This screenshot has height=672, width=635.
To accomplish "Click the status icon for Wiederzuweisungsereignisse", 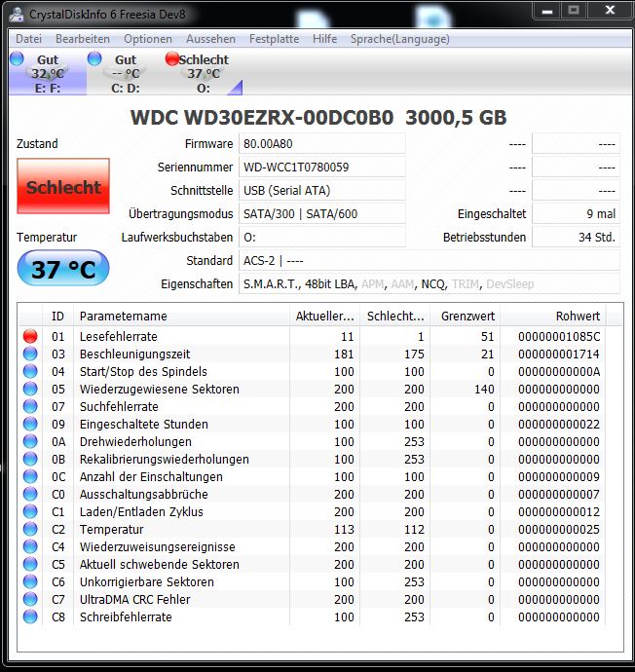I will (x=30, y=547).
